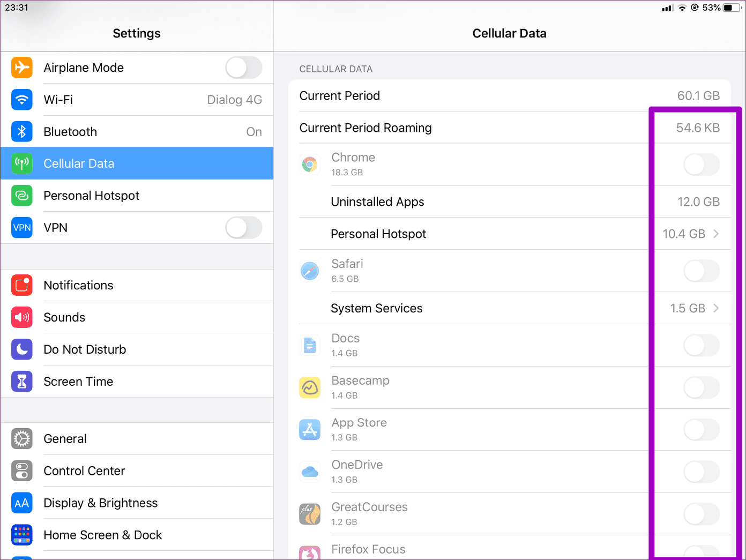This screenshot has height=560, width=746.
Task: Open Control Center settings
Action: point(137,471)
